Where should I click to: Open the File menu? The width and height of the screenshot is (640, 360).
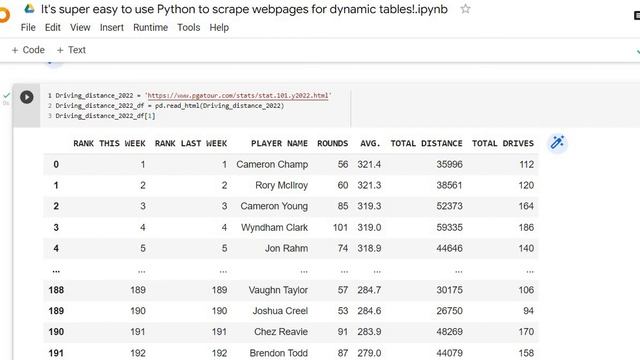[x=28, y=27]
